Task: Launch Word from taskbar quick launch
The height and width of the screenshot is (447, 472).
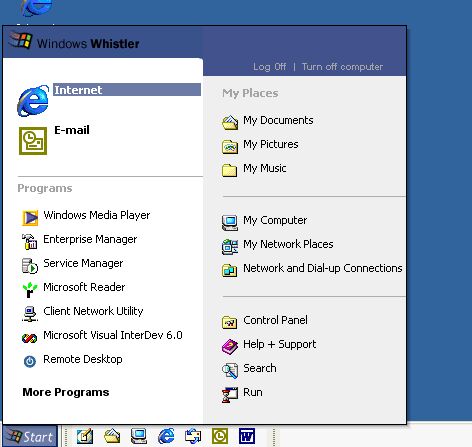Action: [247, 436]
